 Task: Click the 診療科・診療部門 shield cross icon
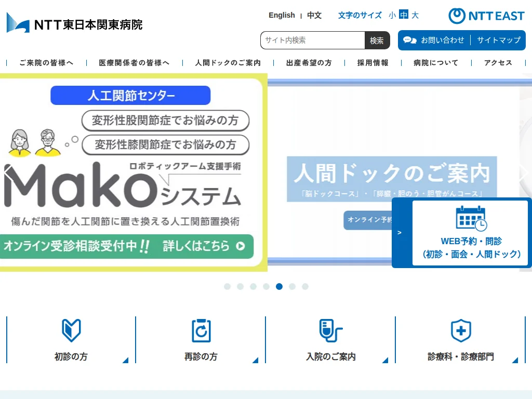click(461, 330)
